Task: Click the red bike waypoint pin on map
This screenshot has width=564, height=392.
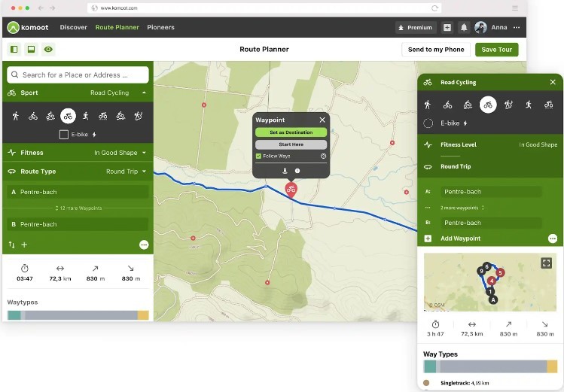Action: pyautogui.click(x=291, y=190)
